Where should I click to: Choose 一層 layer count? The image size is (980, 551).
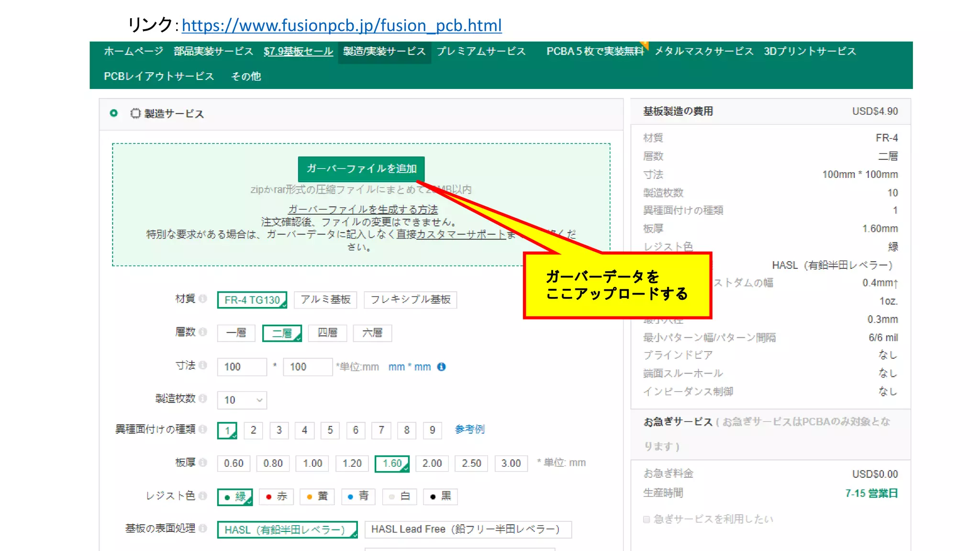pyautogui.click(x=236, y=333)
